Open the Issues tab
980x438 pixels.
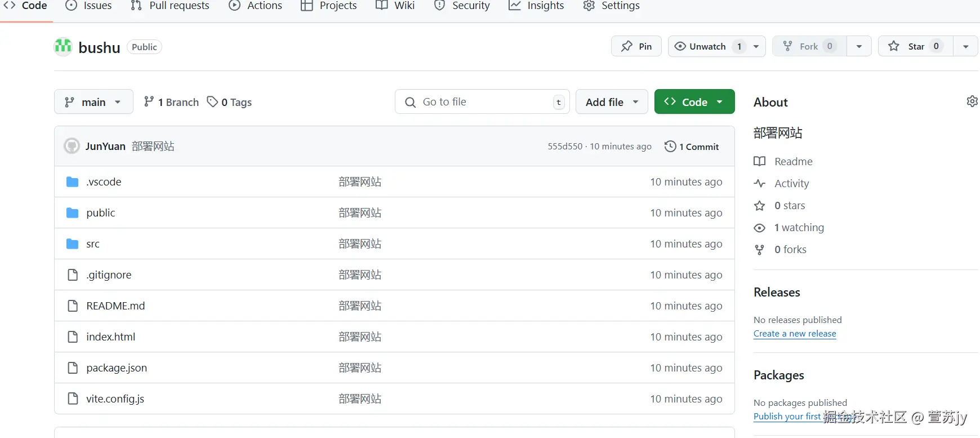pos(88,6)
